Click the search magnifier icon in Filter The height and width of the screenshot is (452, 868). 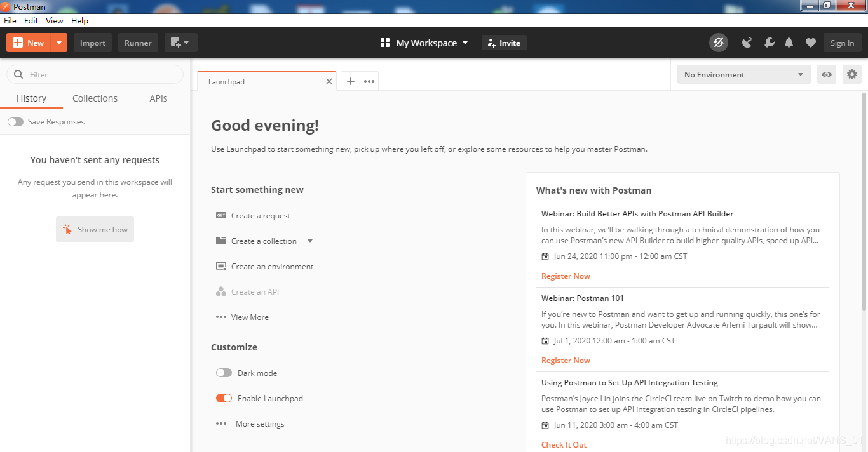18,74
